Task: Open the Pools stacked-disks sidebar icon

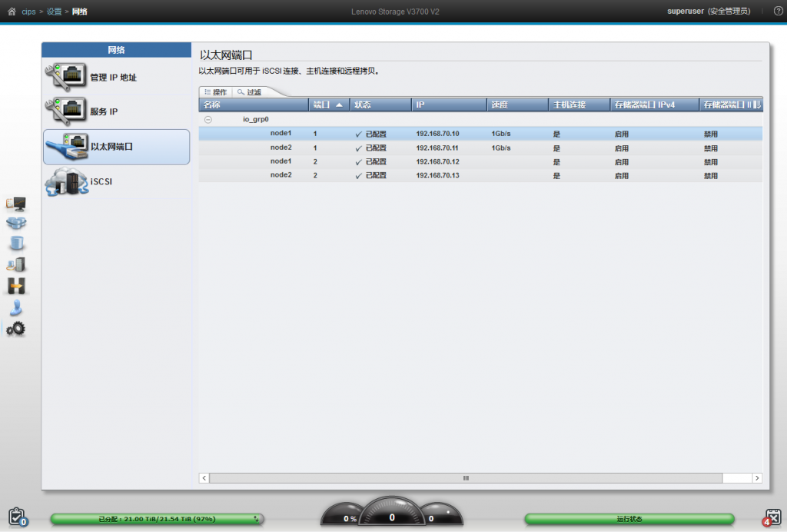Action: coord(15,224)
